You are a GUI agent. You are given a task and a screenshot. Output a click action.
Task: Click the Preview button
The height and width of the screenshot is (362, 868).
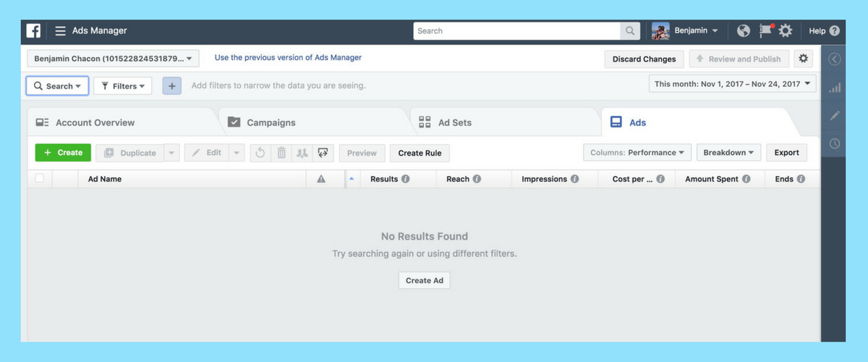[x=362, y=153]
